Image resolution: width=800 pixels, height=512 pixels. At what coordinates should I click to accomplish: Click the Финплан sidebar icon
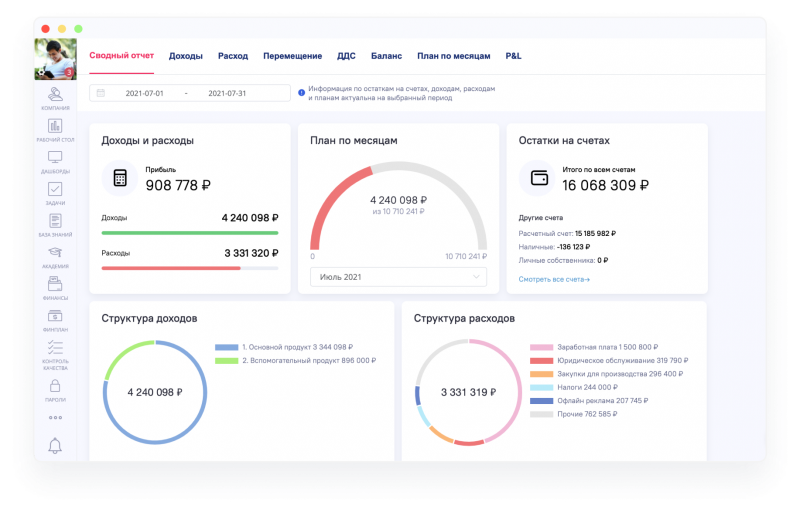point(55,317)
